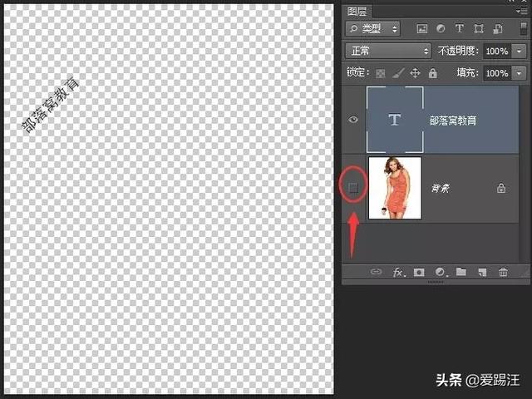
Task: Select the 图层 panel tab
Action: 357,11
